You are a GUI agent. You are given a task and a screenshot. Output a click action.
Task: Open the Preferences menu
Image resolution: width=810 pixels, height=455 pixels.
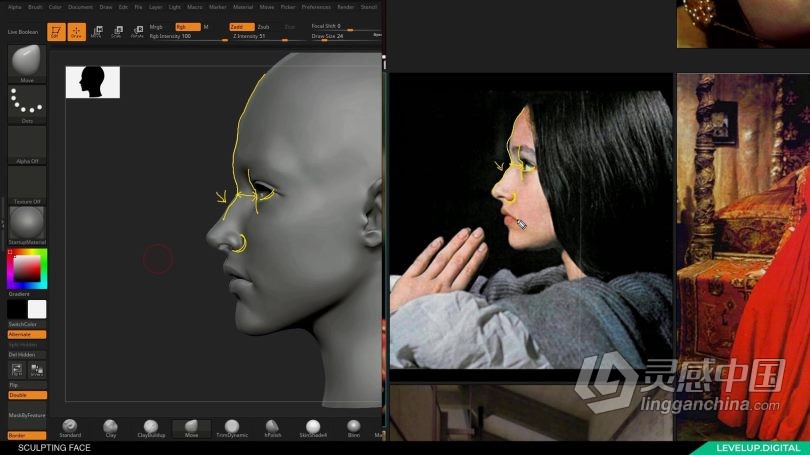316,7
